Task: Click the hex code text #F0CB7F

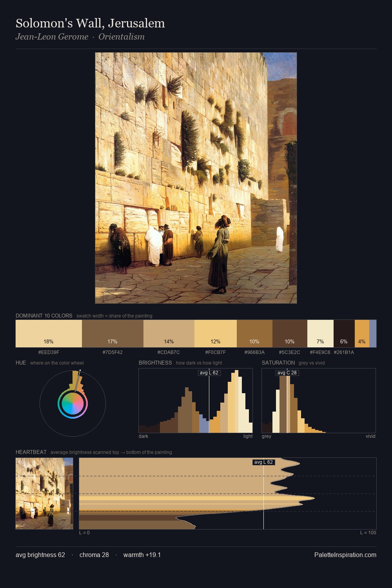Action: click(216, 352)
